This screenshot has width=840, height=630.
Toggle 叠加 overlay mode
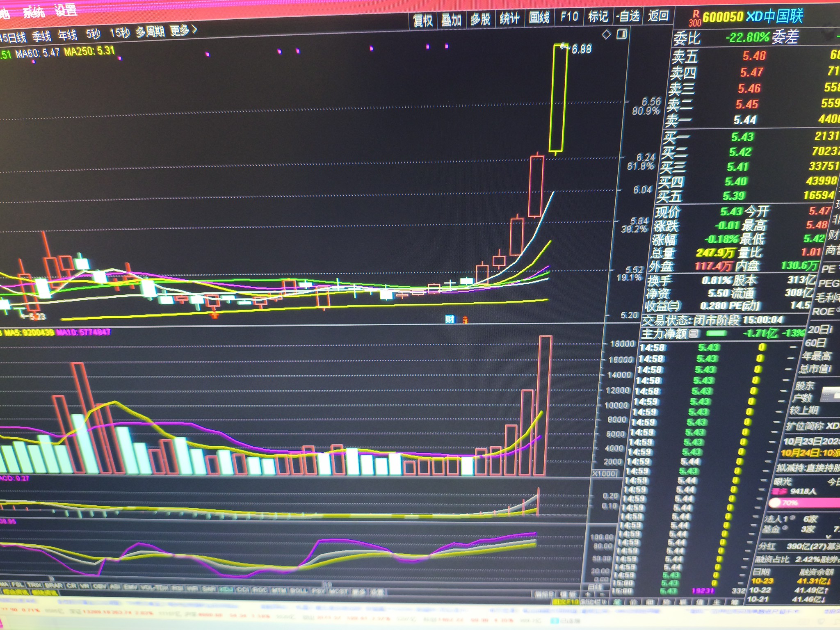pyautogui.click(x=451, y=19)
